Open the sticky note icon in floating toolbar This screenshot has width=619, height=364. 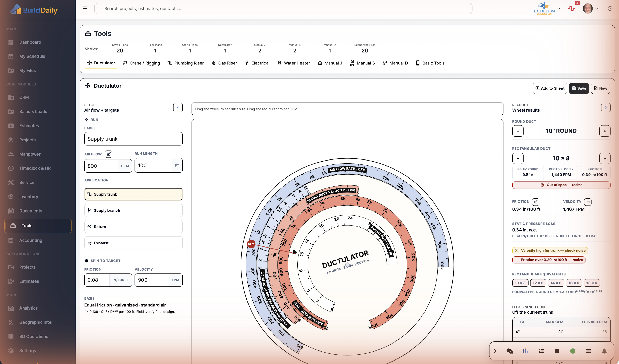(x=557, y=351)
